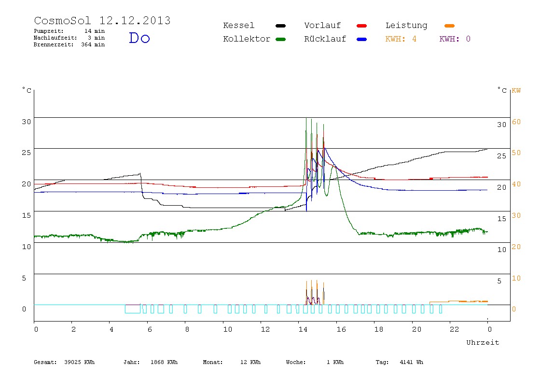Image resolution: width=554 pixels, height=392 pixels.
Task: Click the "Gesamt:" footer label
Action: pyautogui.click(x=45, y=362)
